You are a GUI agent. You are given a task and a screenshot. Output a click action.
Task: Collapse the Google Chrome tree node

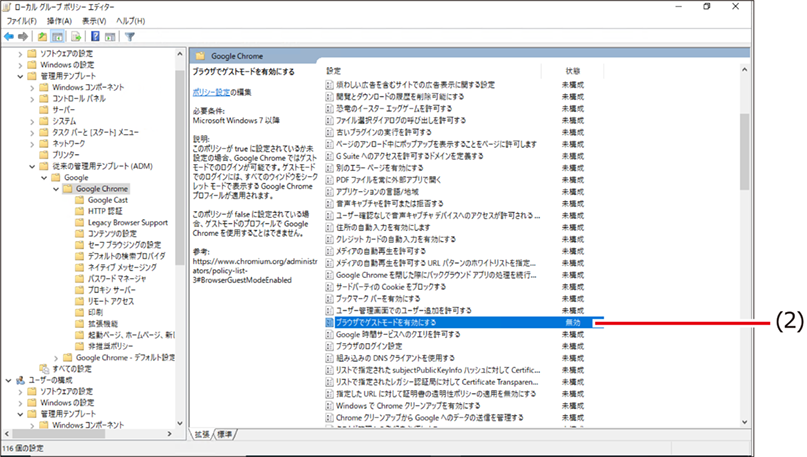56,189
